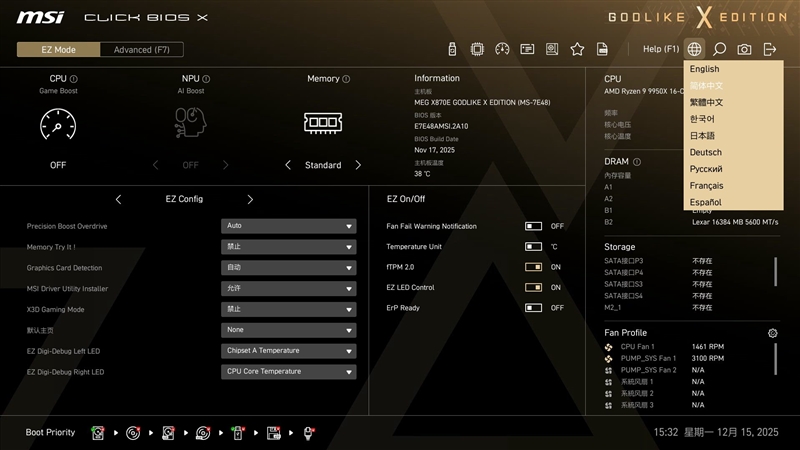Screen dimensions: 800x450
Task: Open the drive inspection icon in the toolbar
Action: [x=552, y=49]
